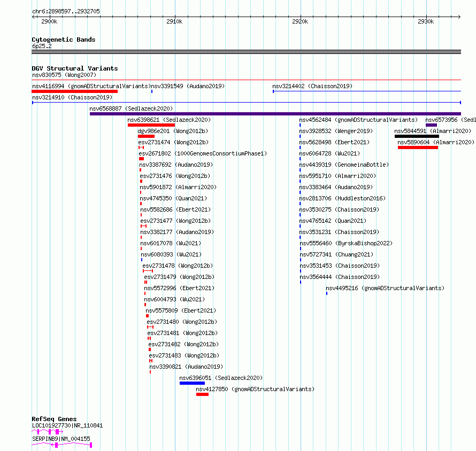Image resolution: width=476 pixels, height=451 pixels.
Task: Click nsv5582686 (Ebert2021) label
Action: point(175,209)
